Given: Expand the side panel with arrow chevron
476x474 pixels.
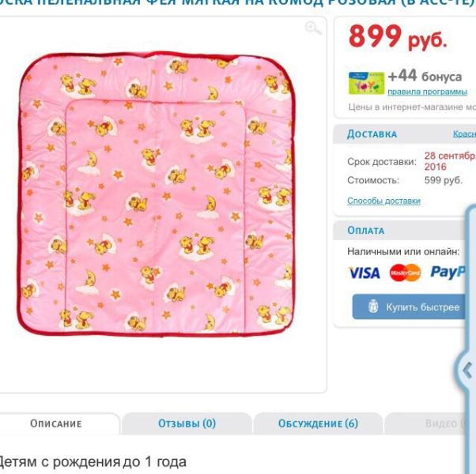Looking at the screenshot, I should coord(467,371).
